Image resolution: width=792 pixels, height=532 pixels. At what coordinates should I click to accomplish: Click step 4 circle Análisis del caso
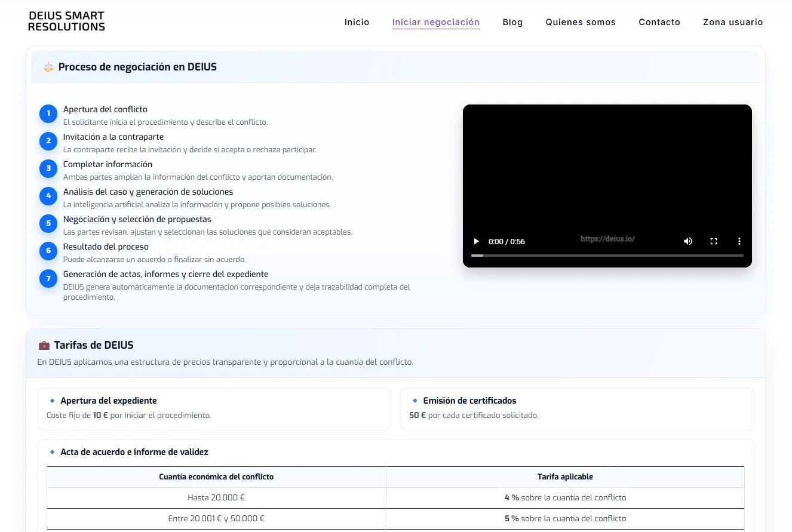click(48, 196)
